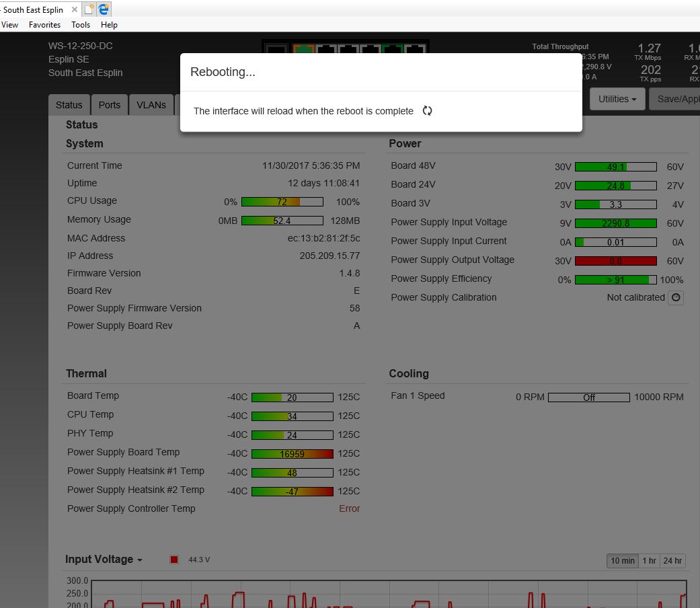Click the first port on the switch diagram
700x608 pixels.
(276, 49)
